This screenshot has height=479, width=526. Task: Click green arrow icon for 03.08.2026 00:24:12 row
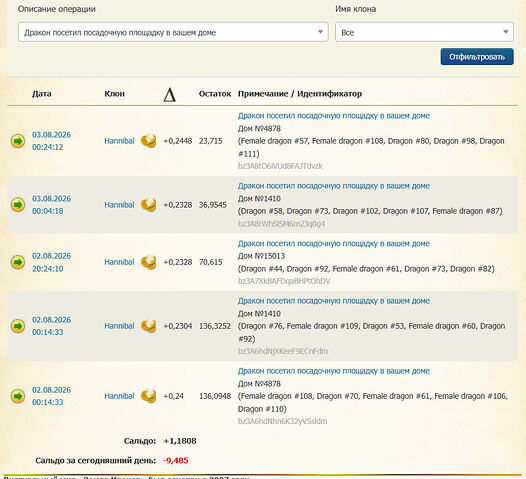tap(18, 141)
